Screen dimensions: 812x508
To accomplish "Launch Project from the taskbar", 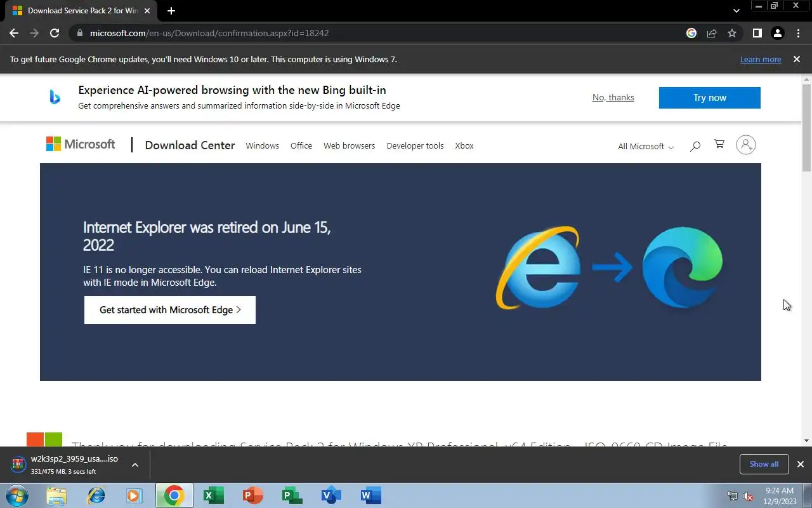I will 292,495.
